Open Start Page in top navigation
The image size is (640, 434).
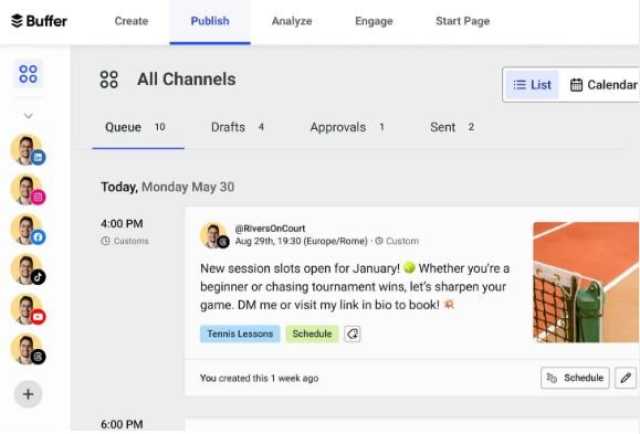click(462, 21)
